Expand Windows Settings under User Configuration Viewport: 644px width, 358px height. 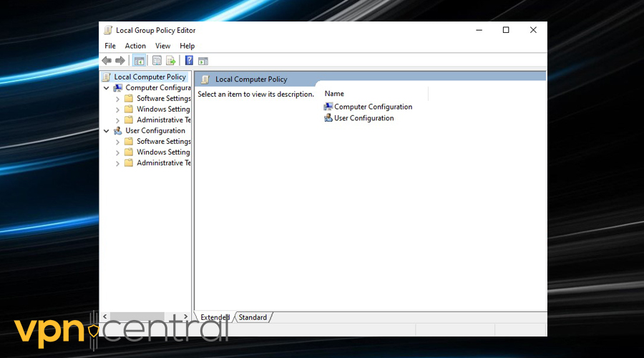[x=117, y=152]
